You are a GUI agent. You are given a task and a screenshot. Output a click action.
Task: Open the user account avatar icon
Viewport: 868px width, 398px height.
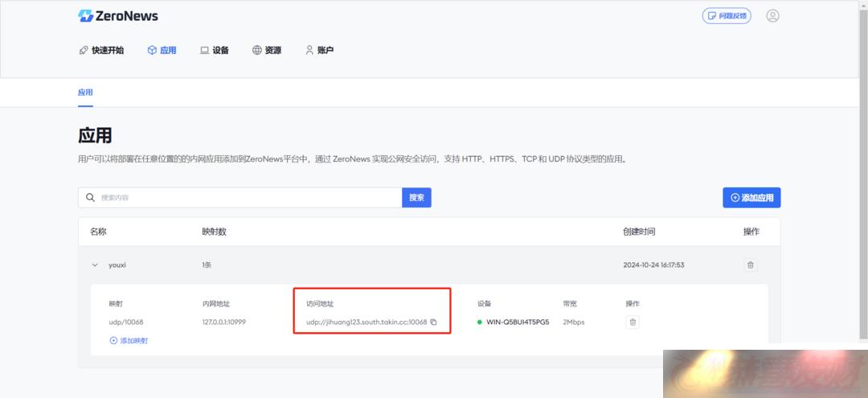point(772,15)
